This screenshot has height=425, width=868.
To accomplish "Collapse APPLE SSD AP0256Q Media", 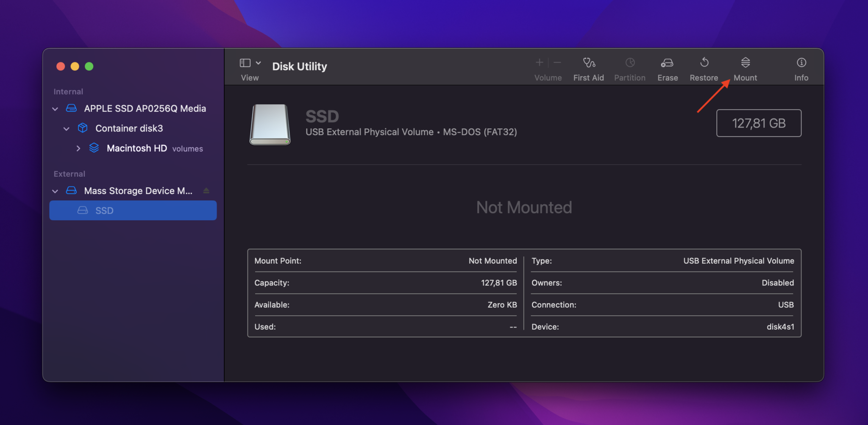I will (55, 108).
